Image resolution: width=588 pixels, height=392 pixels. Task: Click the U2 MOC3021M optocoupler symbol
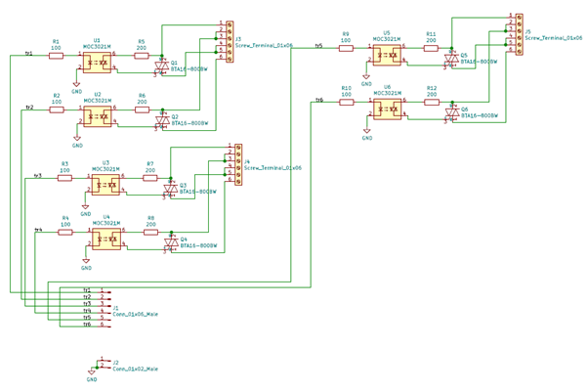click(97, 113)
